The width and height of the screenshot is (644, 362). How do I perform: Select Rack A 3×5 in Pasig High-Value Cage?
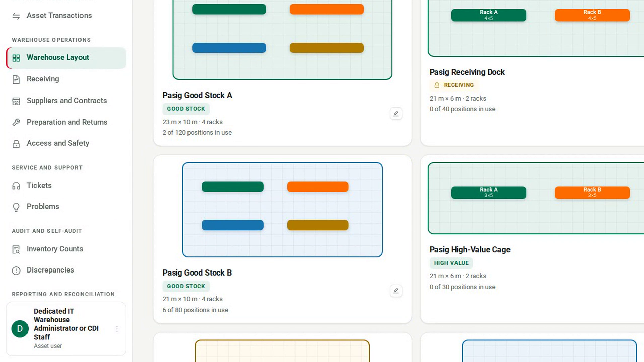click(x=489, y=193)
